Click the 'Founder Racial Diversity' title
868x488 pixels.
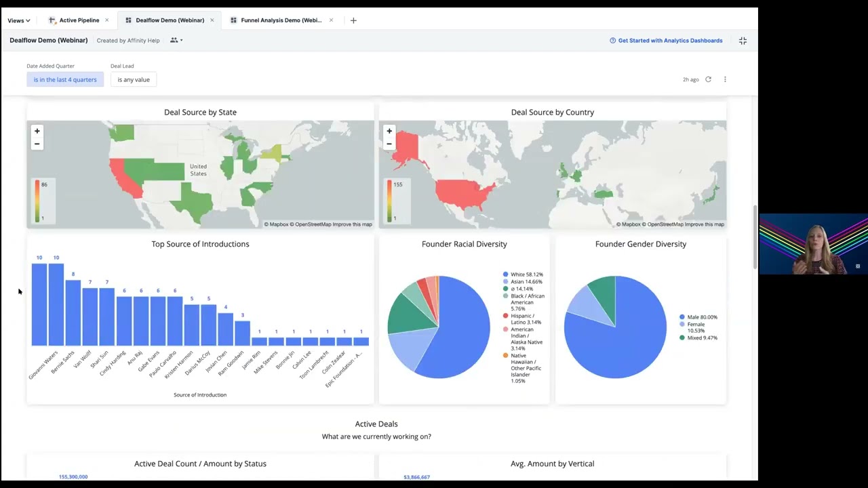pos(465,244)
